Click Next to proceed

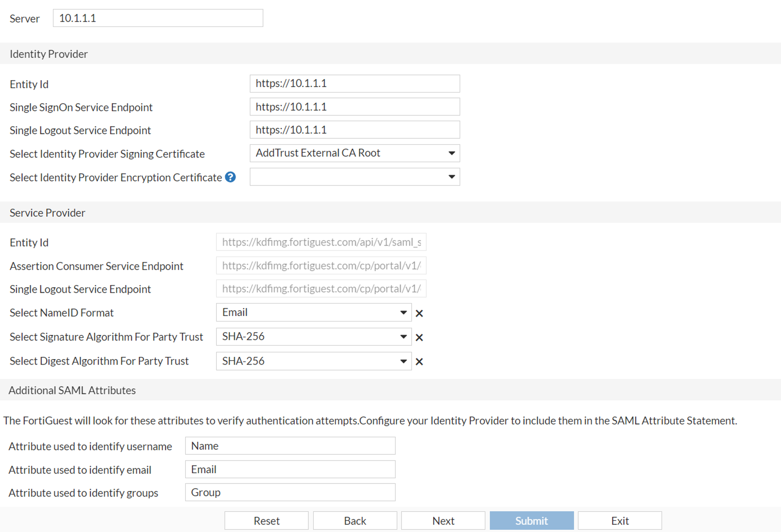click(x=443, y=520)
